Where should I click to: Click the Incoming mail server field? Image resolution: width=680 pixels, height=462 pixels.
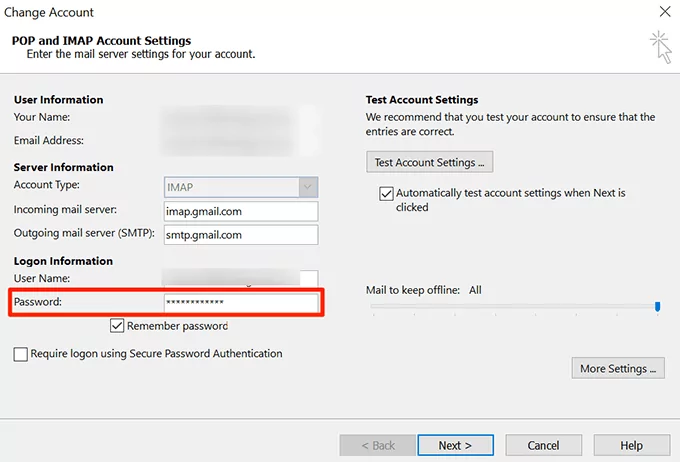click(x=241, y=211)
